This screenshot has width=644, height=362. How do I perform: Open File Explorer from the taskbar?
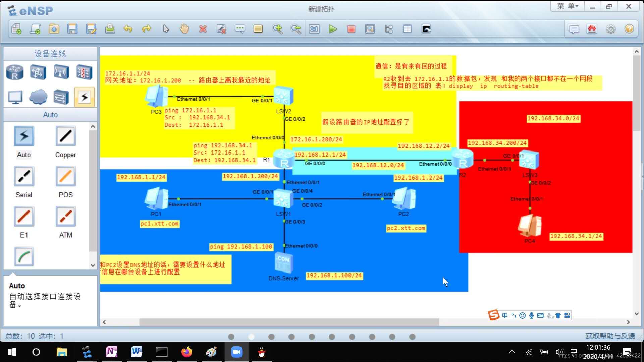pyautogui.click(x=62, y=352)
